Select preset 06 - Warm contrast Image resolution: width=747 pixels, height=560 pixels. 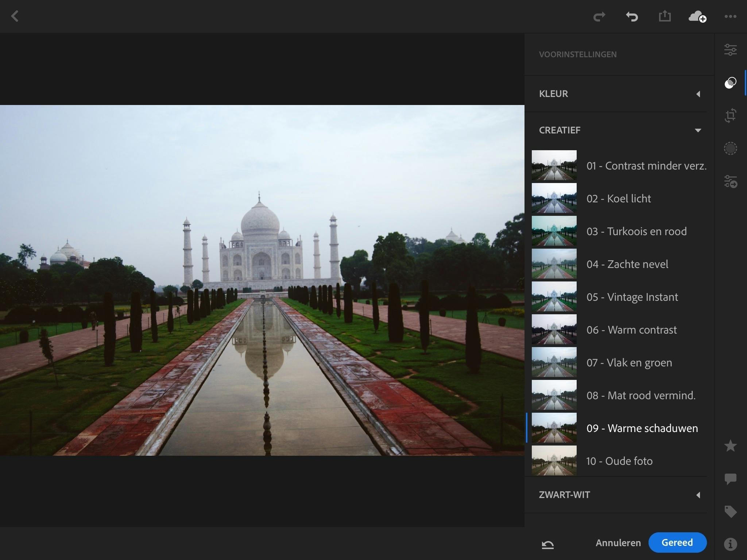click(x=631, y=330)
